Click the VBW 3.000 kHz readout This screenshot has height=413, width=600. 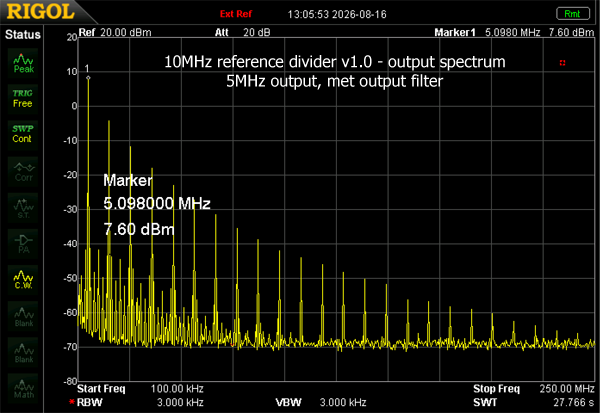click(321, 402)
